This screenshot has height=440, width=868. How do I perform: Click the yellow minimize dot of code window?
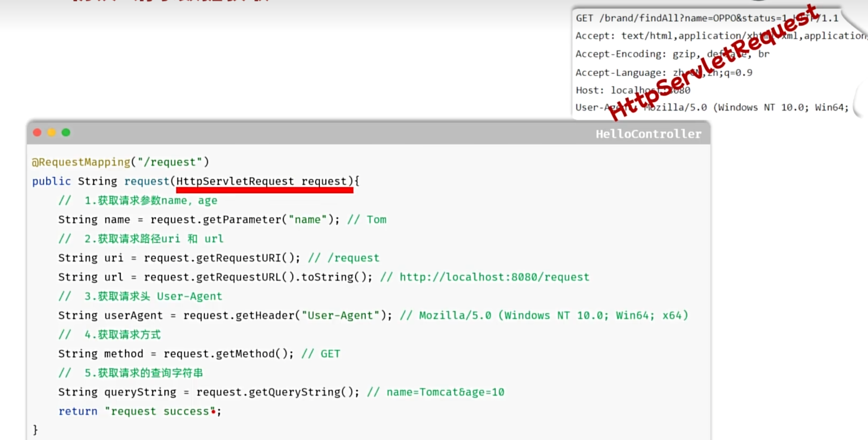(x=52, y=133)
